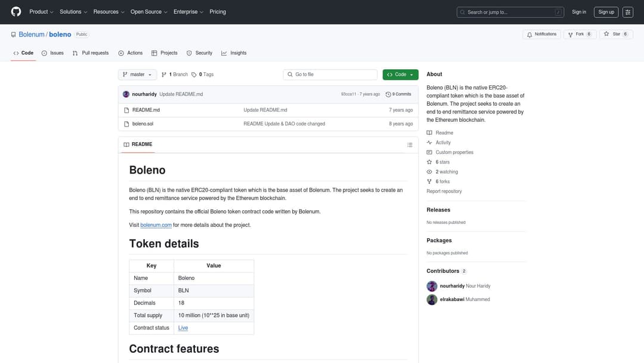
Task: Visit the bolenum.com link
Action: (x=156, y=225)
